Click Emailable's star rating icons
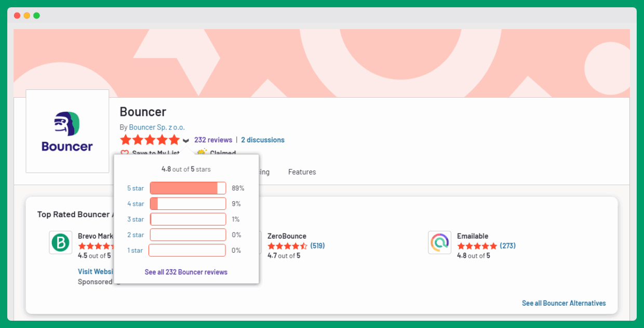644x328 pixels. pos(477,246)
